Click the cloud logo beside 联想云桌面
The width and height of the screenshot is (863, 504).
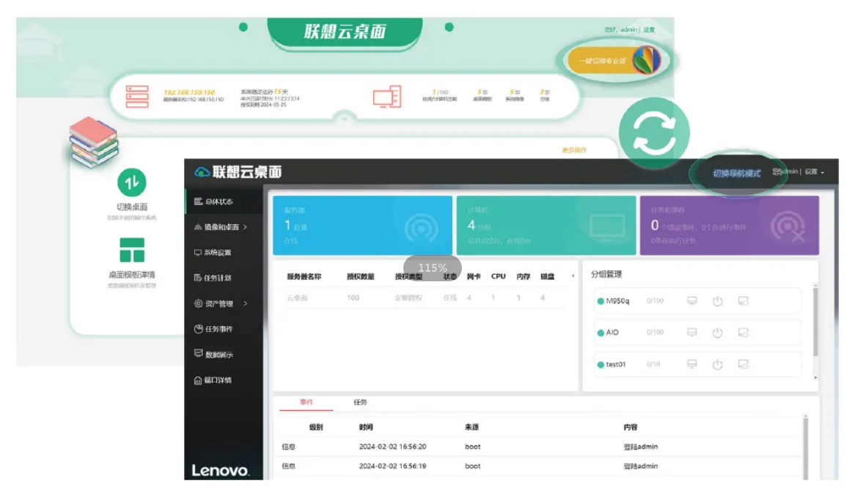pos(202,172)
